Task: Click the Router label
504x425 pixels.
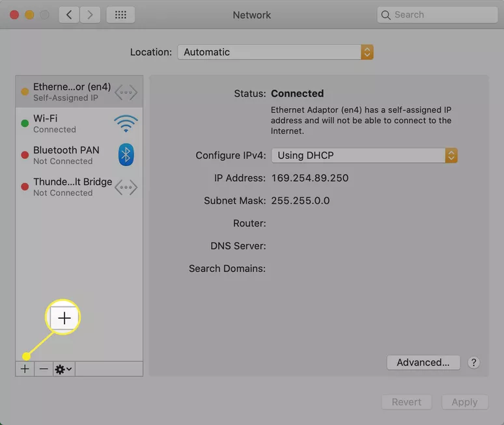Action: point(249,223)
